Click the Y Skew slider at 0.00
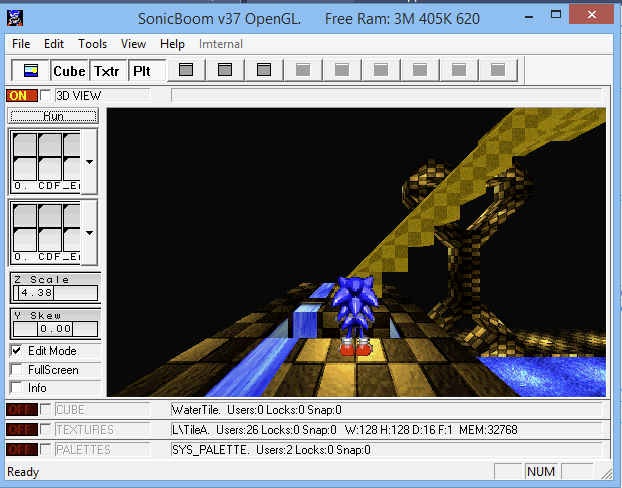Image resolution: width=622 pixels, height=488 pixels. point(56,329)
